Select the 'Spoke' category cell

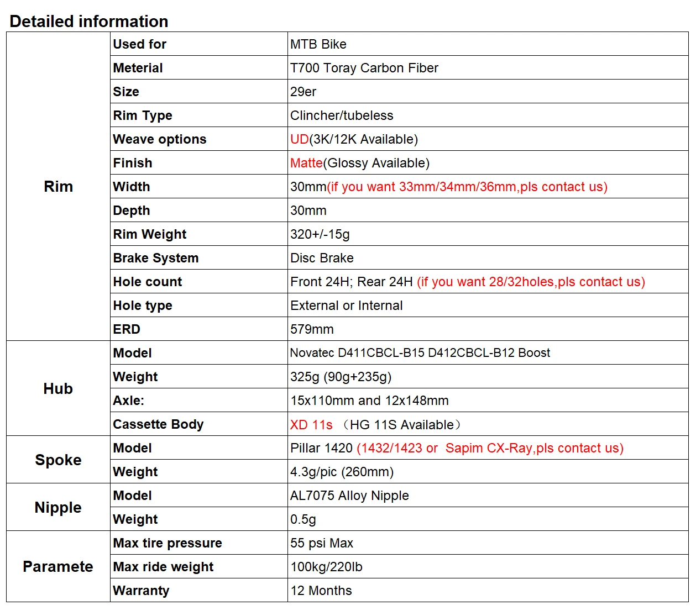click(x=59, y=460)
